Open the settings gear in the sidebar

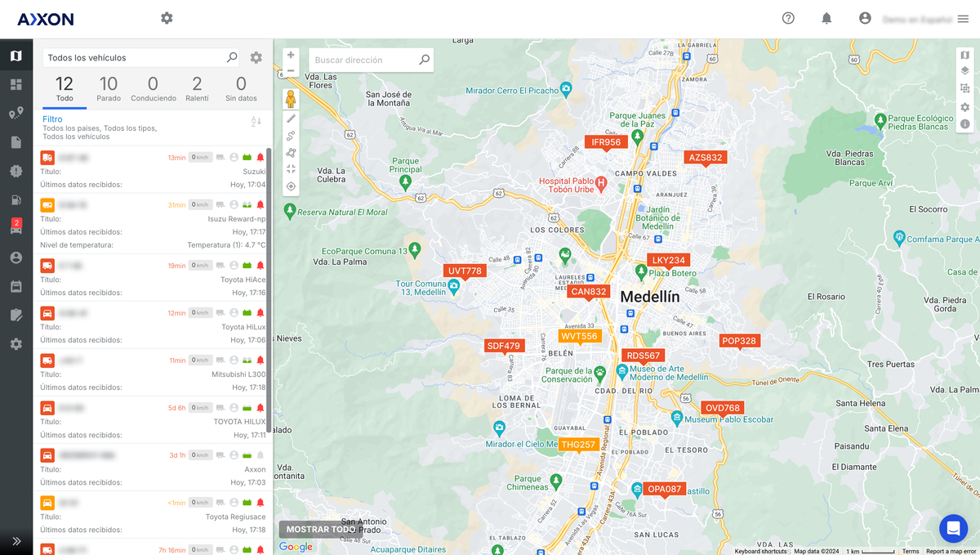16,344
